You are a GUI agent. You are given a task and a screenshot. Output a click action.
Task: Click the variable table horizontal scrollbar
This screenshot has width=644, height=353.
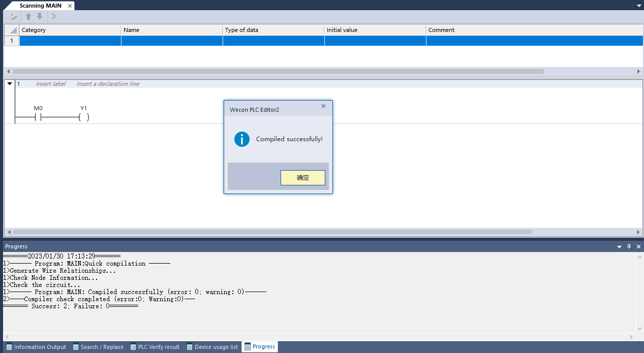278,72
